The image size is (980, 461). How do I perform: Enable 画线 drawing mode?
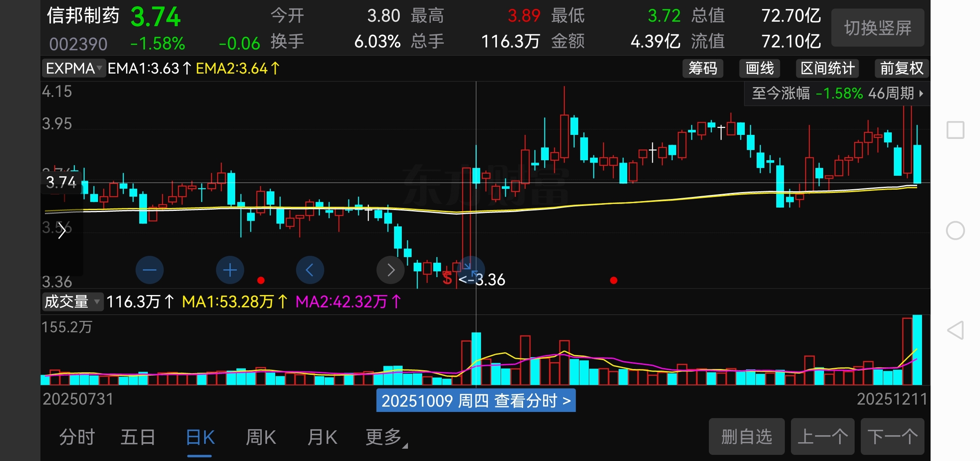759,68
